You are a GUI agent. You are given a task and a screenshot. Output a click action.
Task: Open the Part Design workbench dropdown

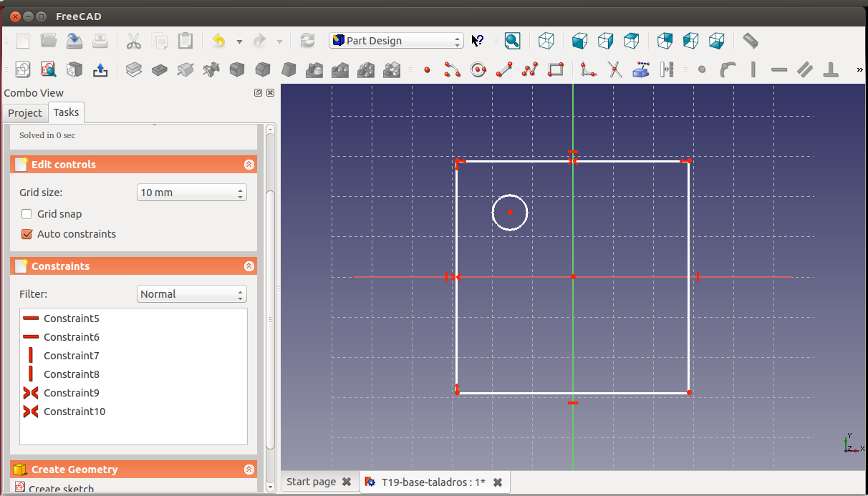(x=396, y=41)
